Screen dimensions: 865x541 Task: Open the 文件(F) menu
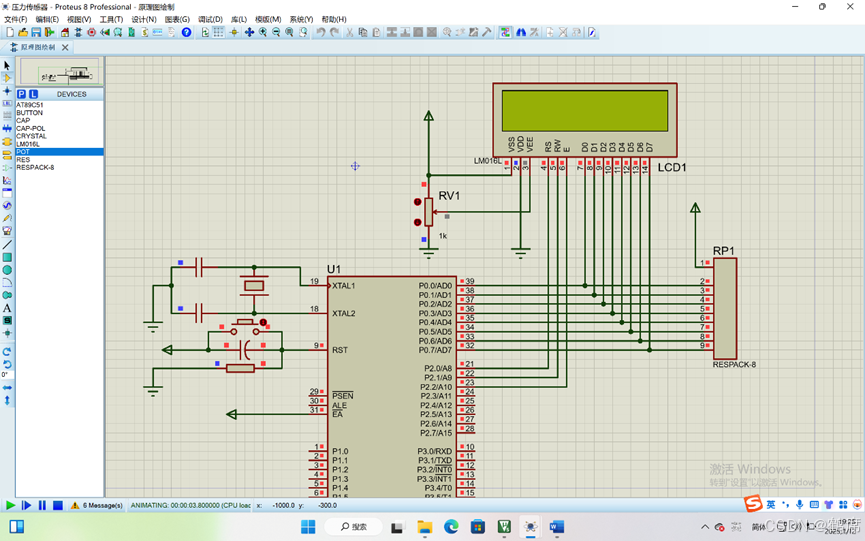pos(15,19)
